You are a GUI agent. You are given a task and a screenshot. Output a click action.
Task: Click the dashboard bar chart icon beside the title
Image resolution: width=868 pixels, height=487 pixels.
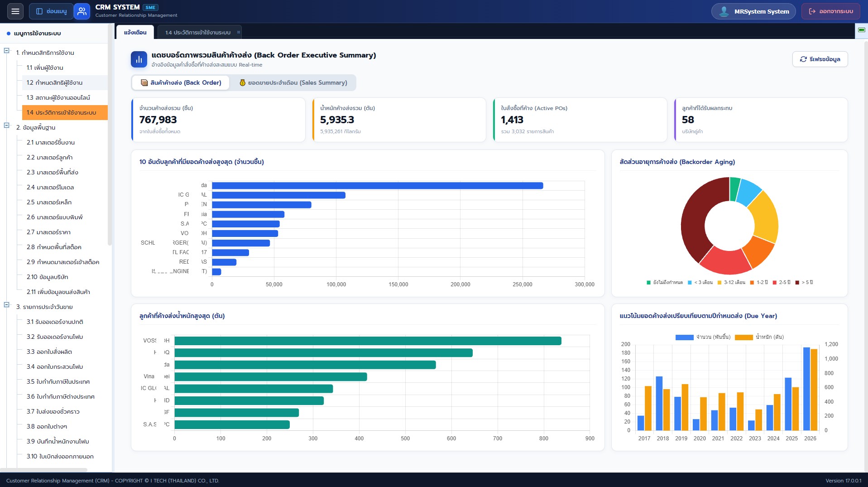coord(139,59)
